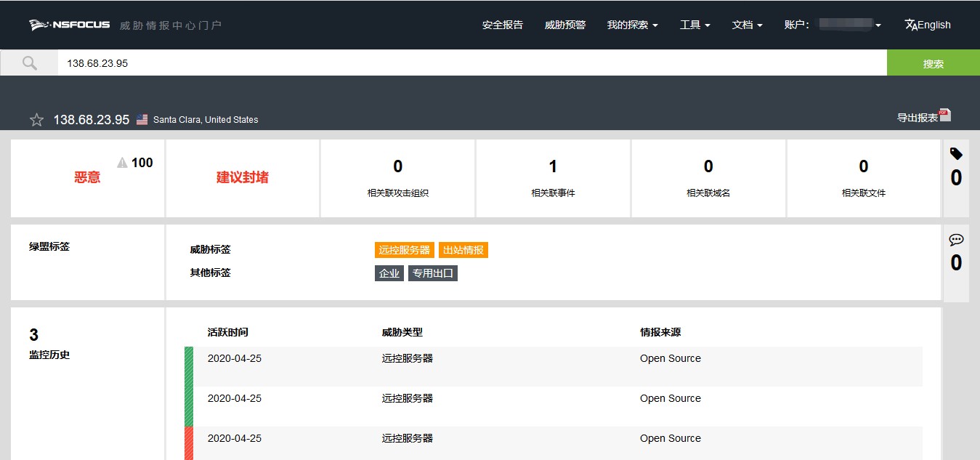980x460 pixels.
Task: Toggle the favorite star for 138.68.23.95
Action: 36,120
